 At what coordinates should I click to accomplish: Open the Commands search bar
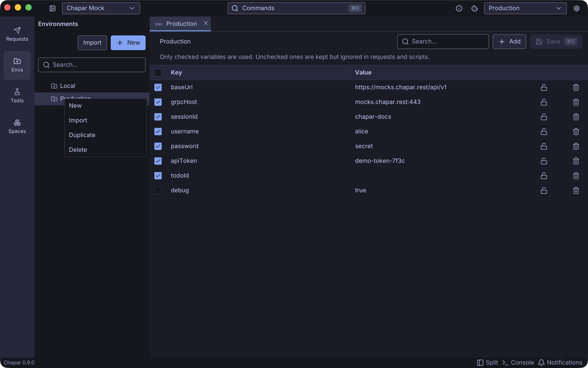pyautogui.click(x=296, y=8)
